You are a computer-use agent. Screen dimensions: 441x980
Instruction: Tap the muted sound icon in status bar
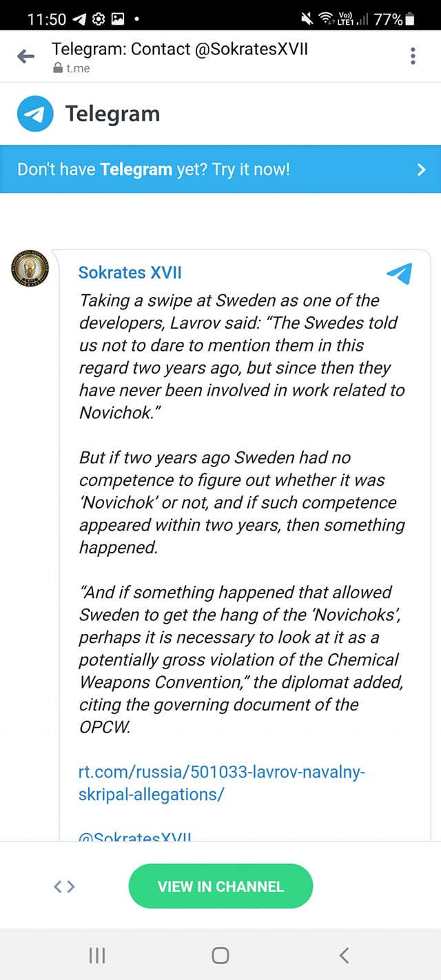pos(306,17)
